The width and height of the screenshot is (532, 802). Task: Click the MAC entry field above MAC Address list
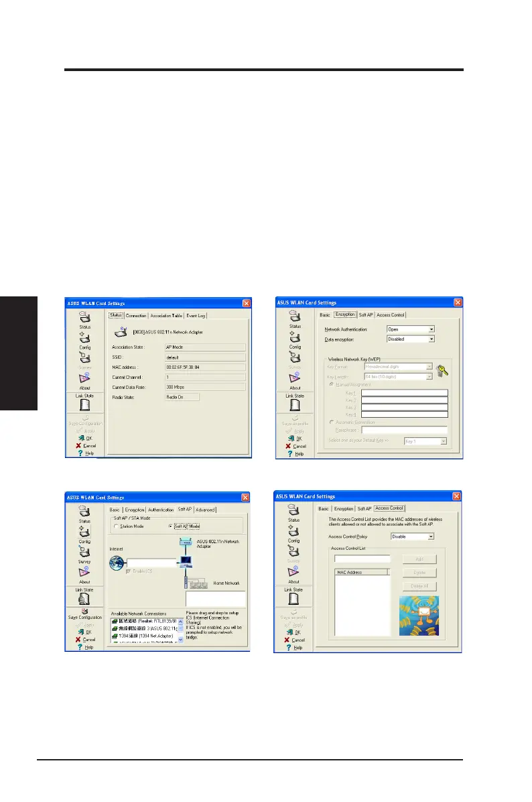[x=362, y=559]
